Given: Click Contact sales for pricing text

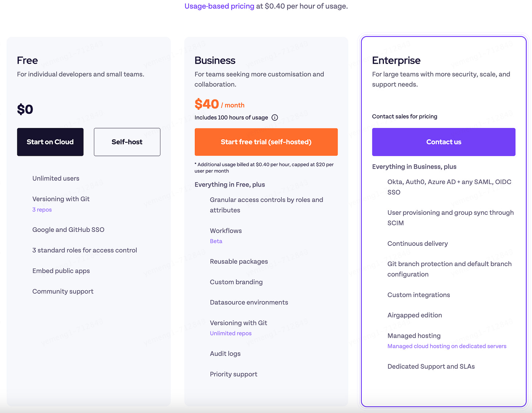Looking at the screenshot, I should [x=404, y=116].
